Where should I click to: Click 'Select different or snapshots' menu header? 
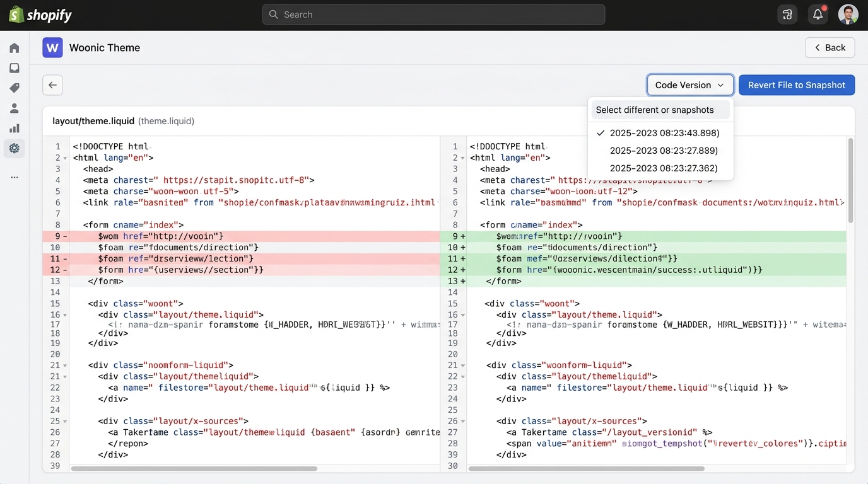pyautogui.click(x=660, y=110)
